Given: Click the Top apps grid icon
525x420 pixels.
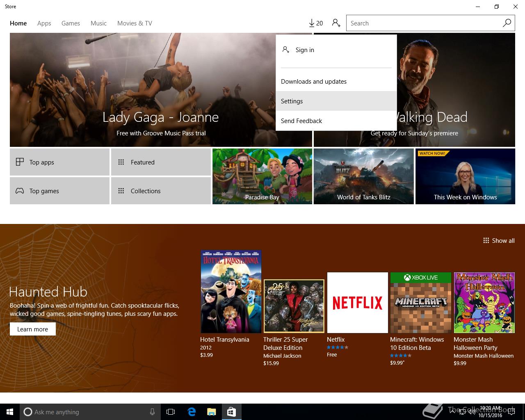Looking at the screenshot, I should tap(20, 162).
